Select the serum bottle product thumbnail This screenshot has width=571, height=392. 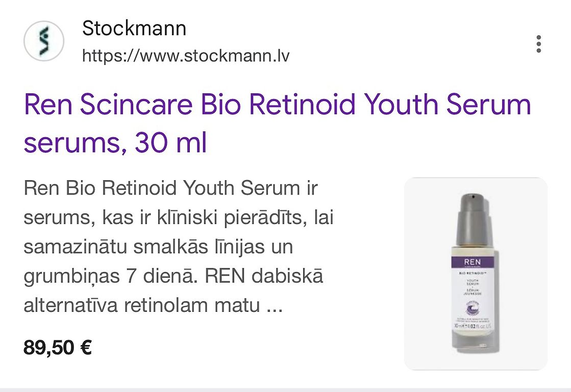476,274
